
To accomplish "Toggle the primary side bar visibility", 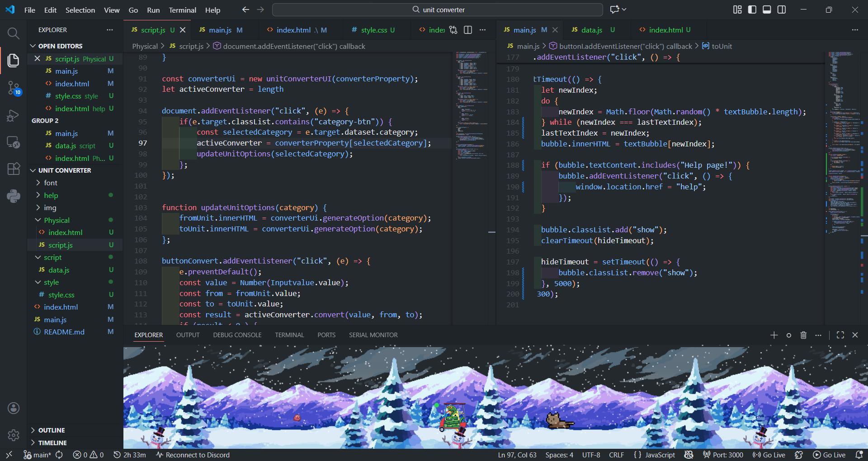I will pyautogui.click(x=752, y=9).
